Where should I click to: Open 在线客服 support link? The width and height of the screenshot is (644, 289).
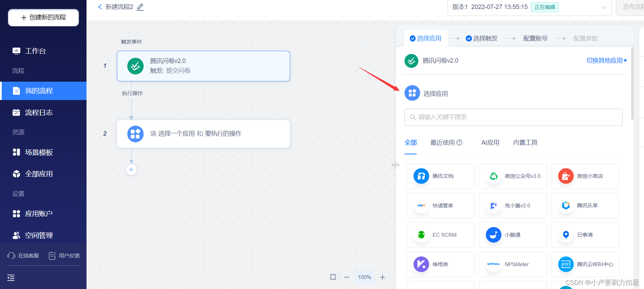[x=23, y=255]
